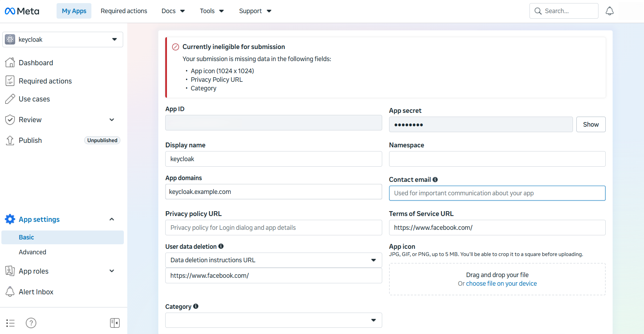Open Data deletion instructions URL dropdown

[x=274, y=260]
